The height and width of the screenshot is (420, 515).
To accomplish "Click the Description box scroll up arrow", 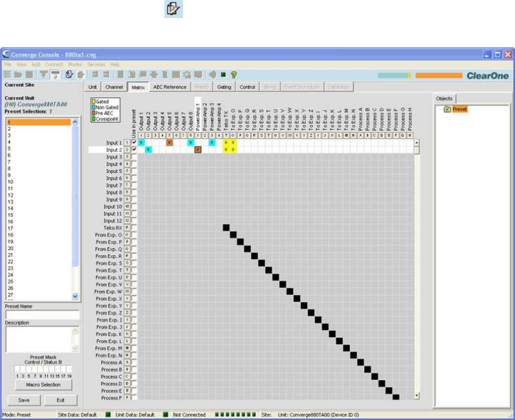I will (75, 330).
